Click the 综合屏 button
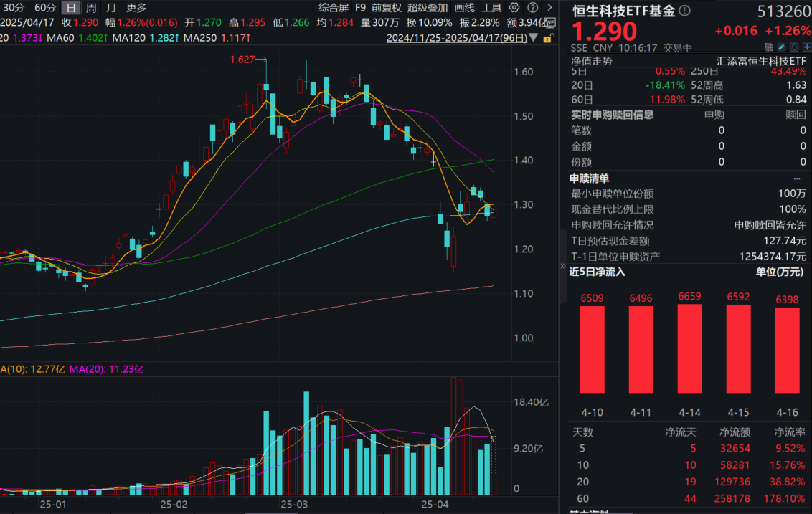Viewport: 812px width, 514px height. click(x=333, y=7)
